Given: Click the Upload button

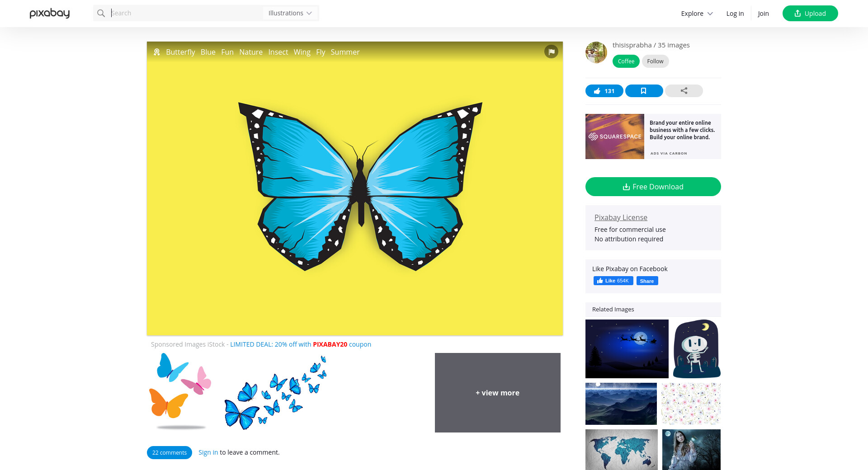Looking at the screenshot, I should point(810,13).
